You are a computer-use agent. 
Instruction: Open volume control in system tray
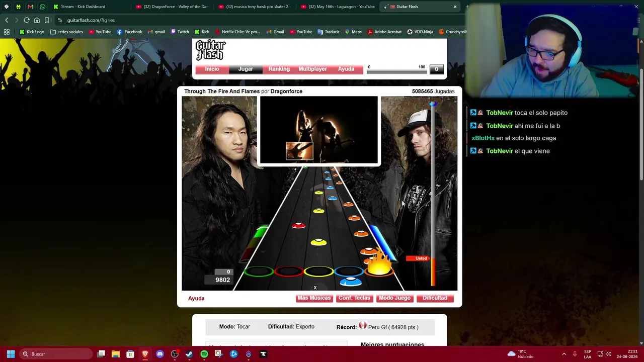pos(608,354)
